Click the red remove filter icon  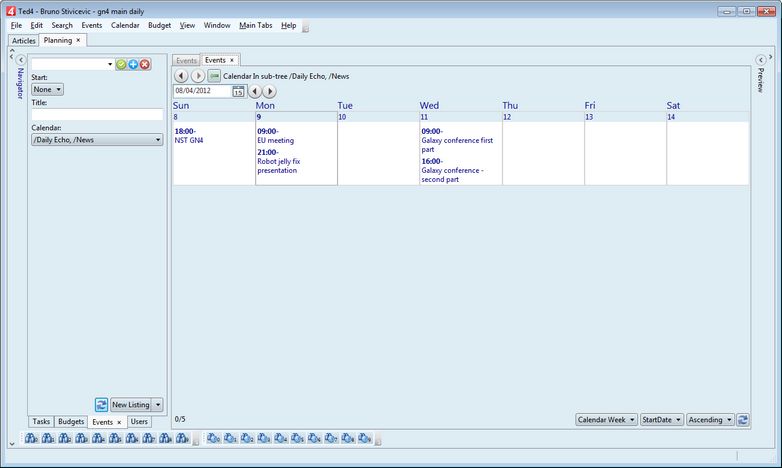(x=145, y=64)
